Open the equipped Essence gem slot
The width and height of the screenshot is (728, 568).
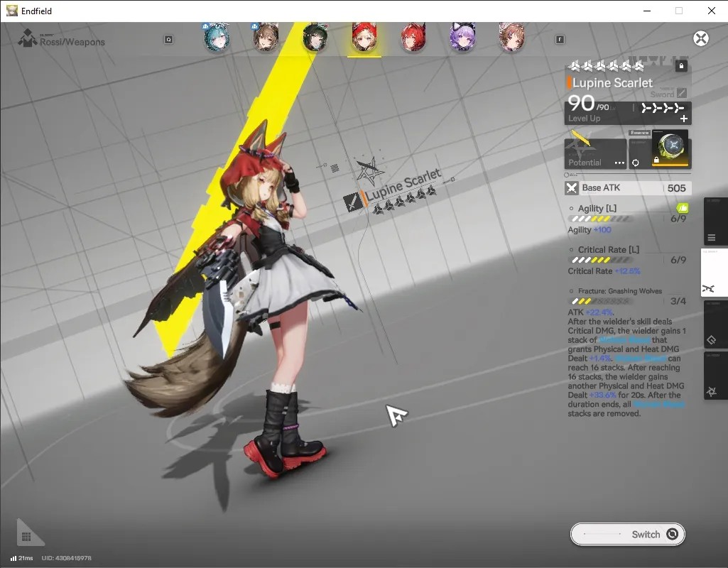(x=670, y=148)
